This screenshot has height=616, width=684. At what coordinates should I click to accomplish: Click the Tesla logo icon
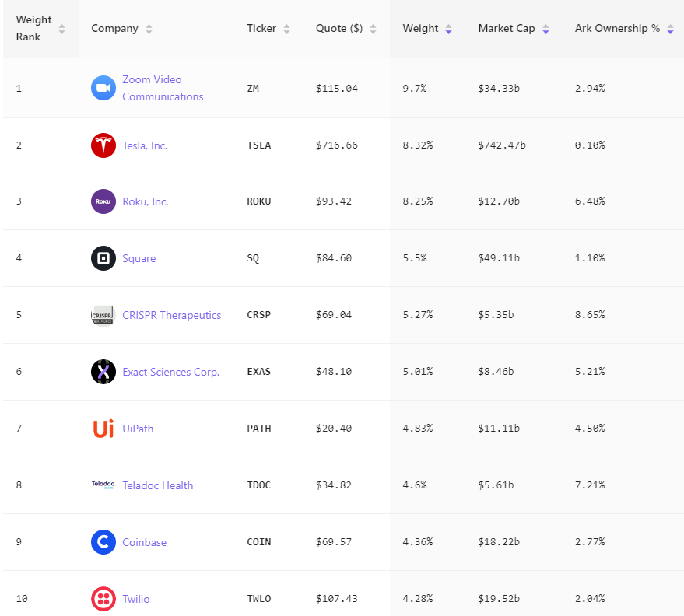(103, 145)
